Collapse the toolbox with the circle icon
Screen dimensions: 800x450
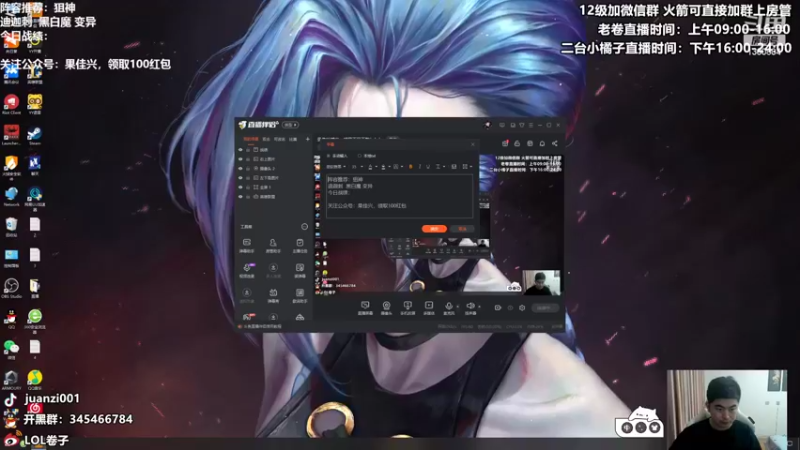click(x=305, y=227)
